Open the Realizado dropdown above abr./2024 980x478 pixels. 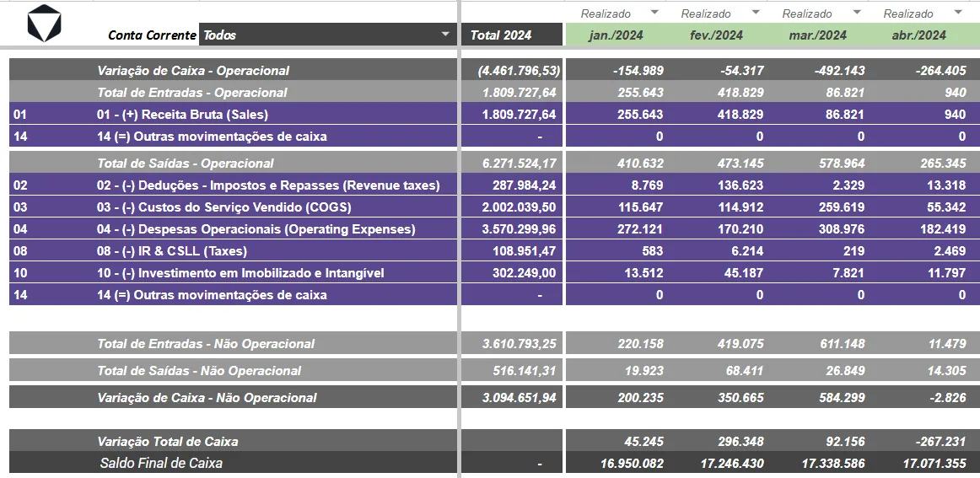pos(958,13)
